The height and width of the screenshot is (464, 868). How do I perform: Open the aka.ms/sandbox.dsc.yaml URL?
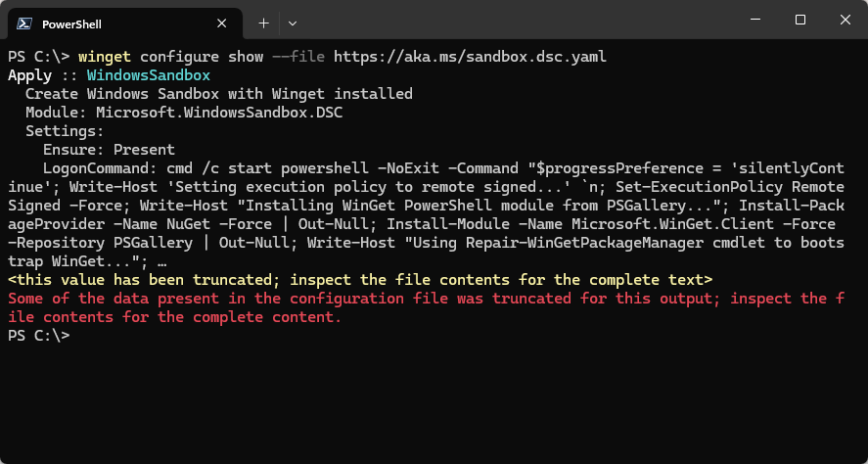coord(470,57)
